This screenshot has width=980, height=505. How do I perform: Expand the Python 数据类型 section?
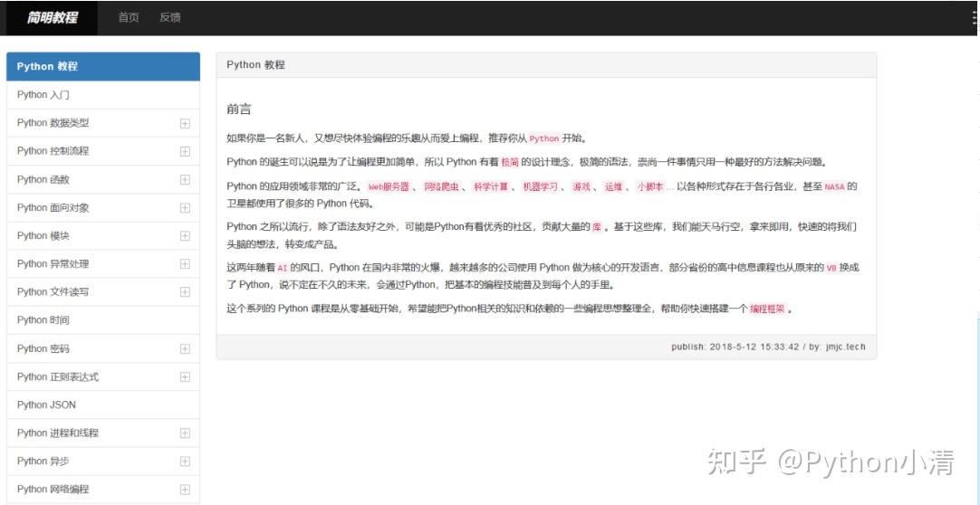pos(185,123)
